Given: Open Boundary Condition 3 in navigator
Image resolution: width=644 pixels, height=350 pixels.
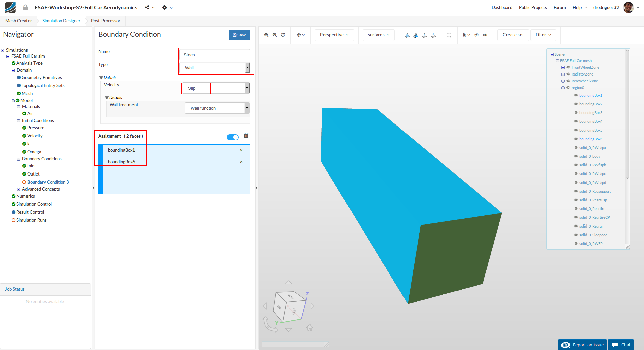Looking at the screenshot, I should click(48, 182).
